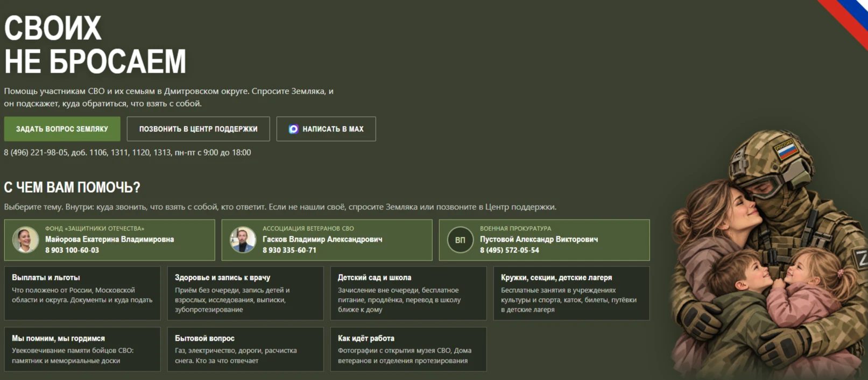Screen dimensions: 868x380
Task: Click the name Гасков Владимир Александрович
Action: 322,240
